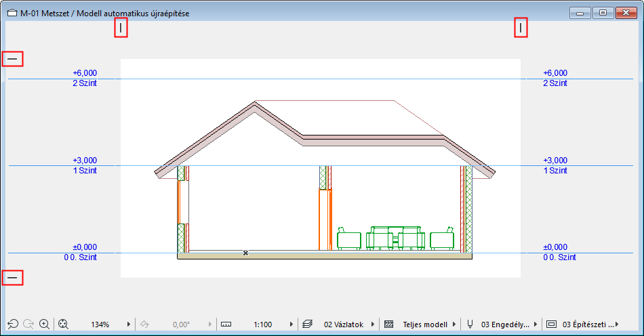This screenshot has height=336, width=644.
Task: Click the 0,00° orientation value
Action: (181, 324)
